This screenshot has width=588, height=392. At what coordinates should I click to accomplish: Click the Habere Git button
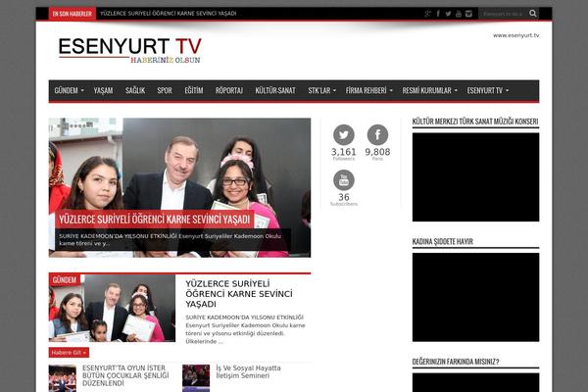point(69,353)
